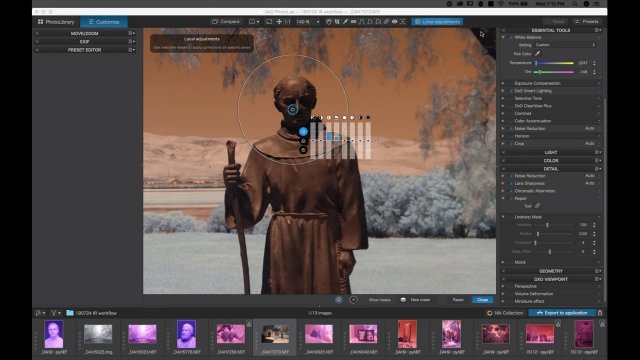The height and width of the screenshot is (360, 640).
Task: Toggle the Local adjustments button
Action: tap(437, 22)
